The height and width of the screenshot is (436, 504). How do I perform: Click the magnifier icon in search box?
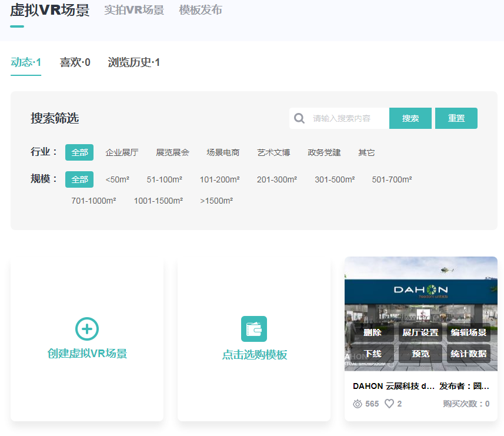[299, 118]
